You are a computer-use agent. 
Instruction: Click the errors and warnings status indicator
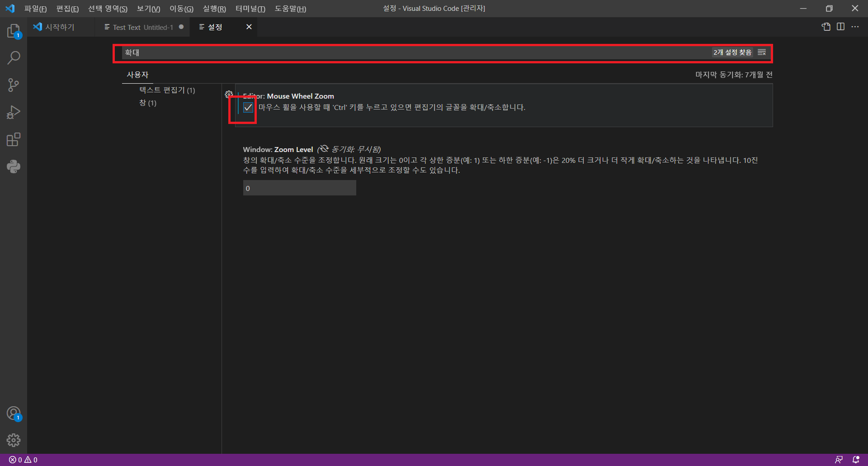(x=23, y=460)
